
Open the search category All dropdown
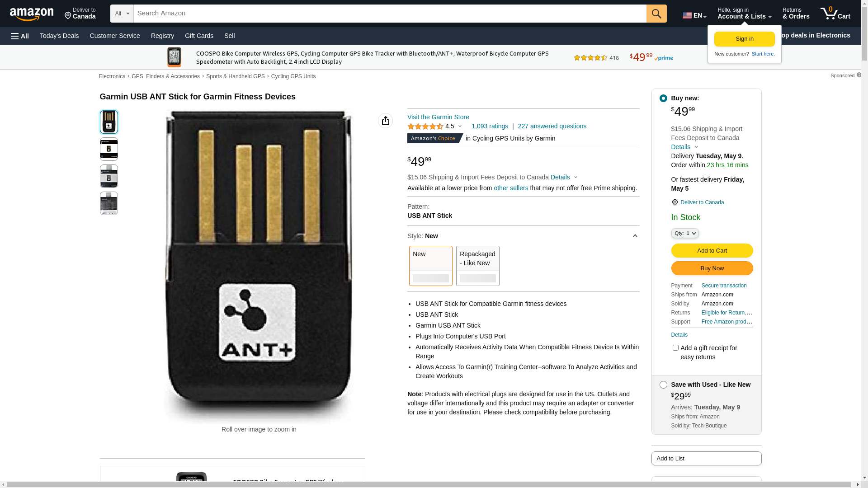[122, 14]
